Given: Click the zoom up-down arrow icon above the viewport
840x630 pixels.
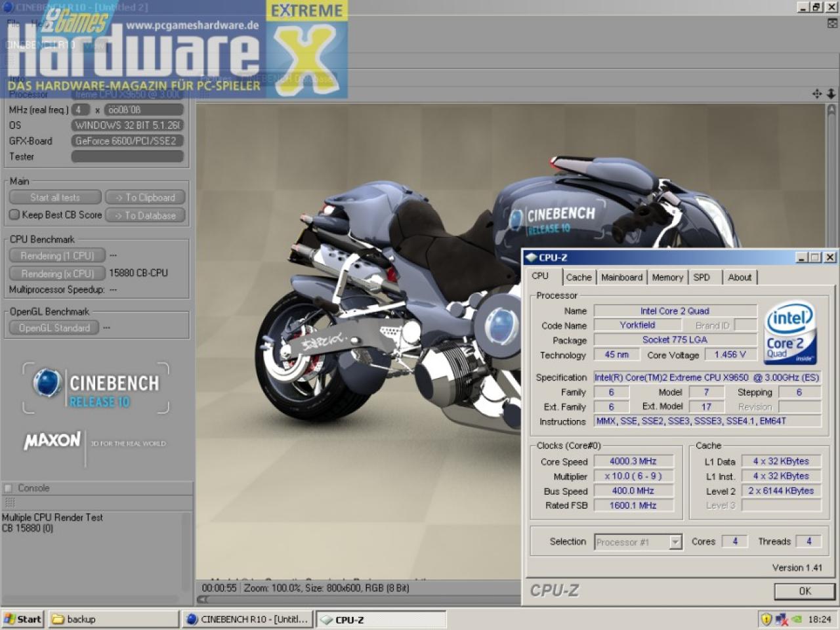Looking at the screenshot, I should [831, 94].
